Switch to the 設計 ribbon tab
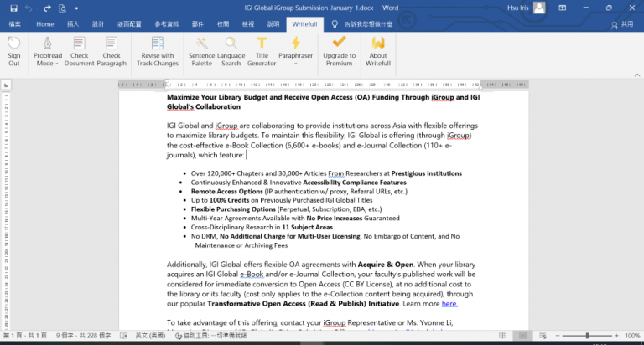Screen dimensions: 644x345 click(98, 24)
